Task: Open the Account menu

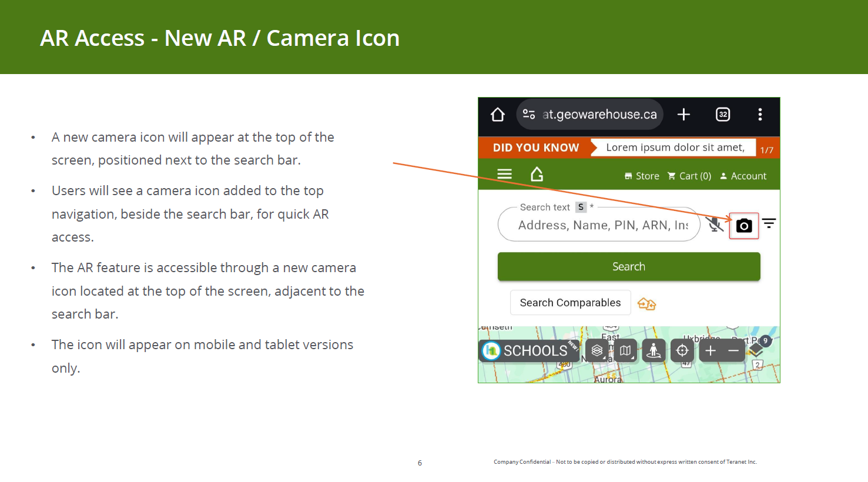Action: point(743,176)
